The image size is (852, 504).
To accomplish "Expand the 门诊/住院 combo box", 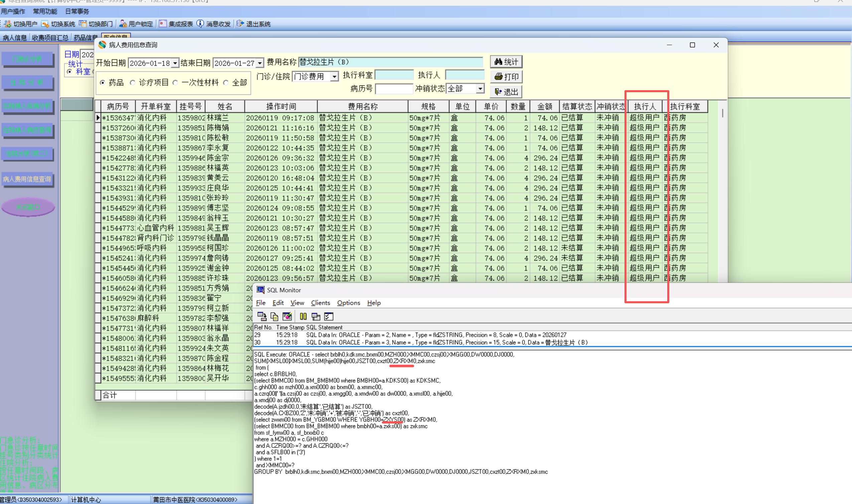I will (334, 76).
